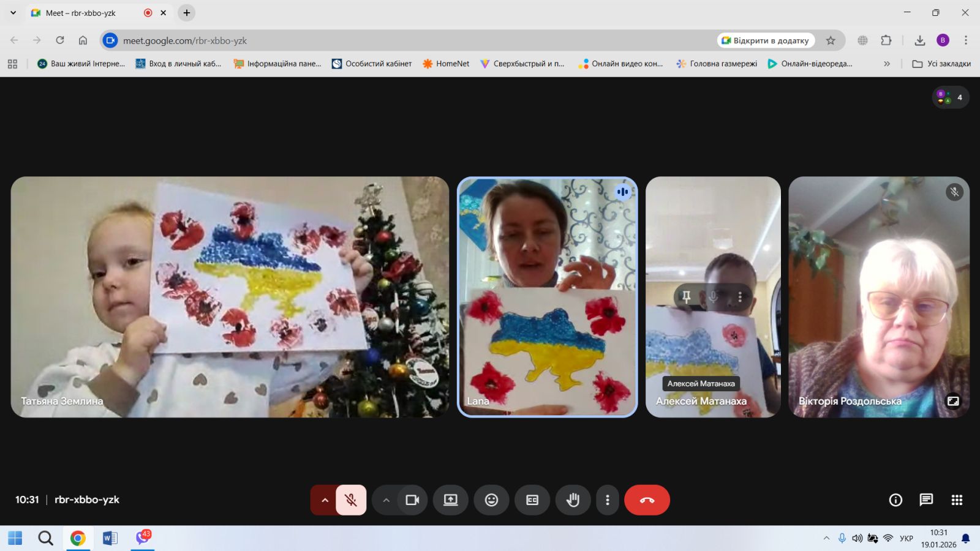This screenshot has width=980, height=551.
Task: Turn on closed captions
Action: click(x=532, y=500)
